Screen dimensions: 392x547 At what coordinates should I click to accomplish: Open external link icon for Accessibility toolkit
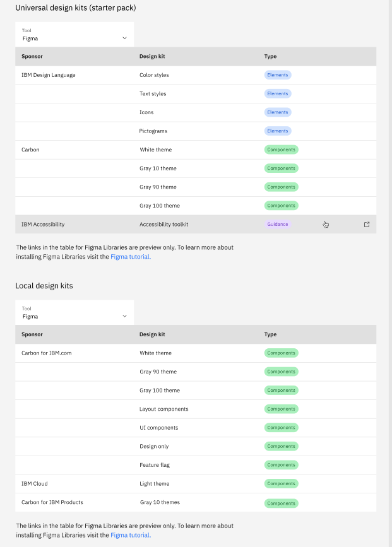[367, 225]
